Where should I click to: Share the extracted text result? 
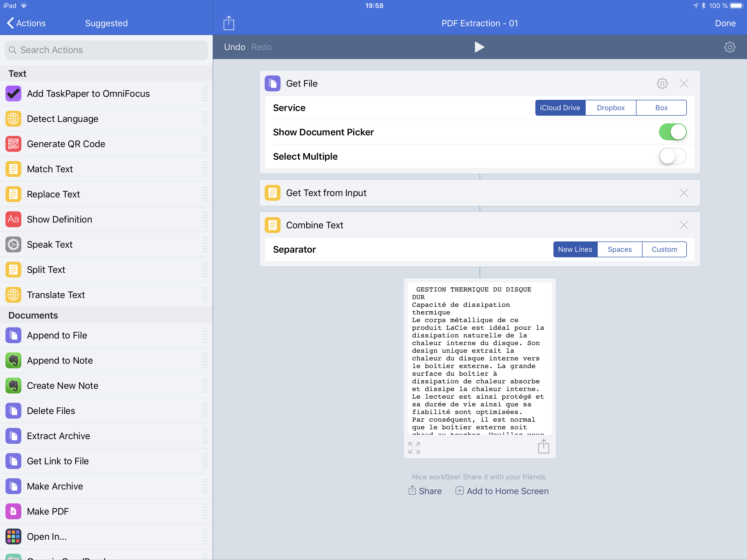pyautogui.click(x=543, y=447)
